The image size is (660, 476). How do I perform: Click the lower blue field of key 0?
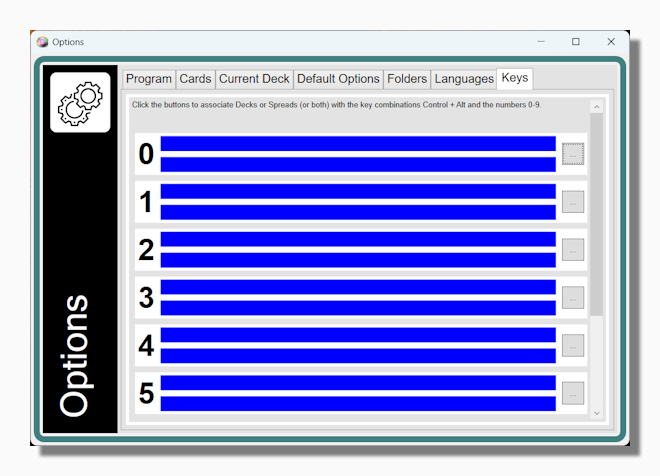coord(358,165)
